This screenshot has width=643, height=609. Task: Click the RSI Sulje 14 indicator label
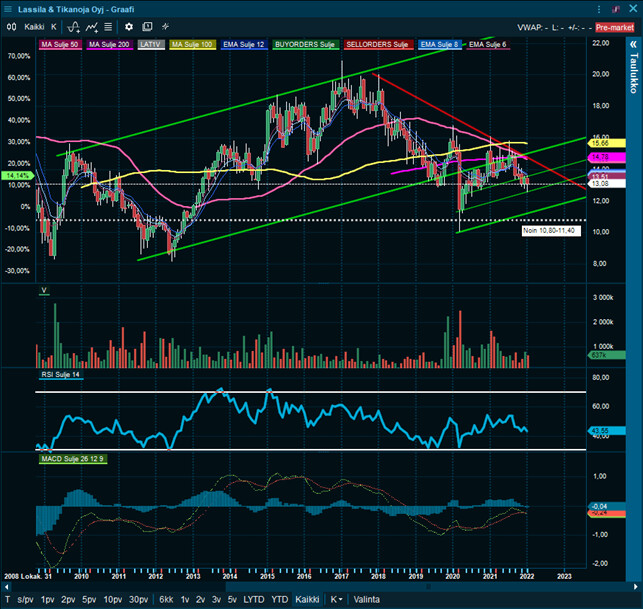pyautogui.click(x=61, y=375)
